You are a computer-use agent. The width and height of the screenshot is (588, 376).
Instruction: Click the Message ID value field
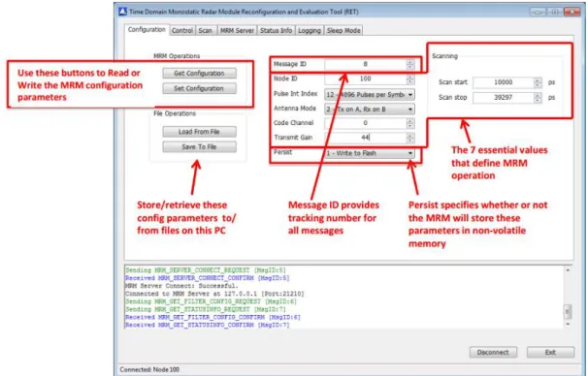pyautogui.click(x=365, y=64)
